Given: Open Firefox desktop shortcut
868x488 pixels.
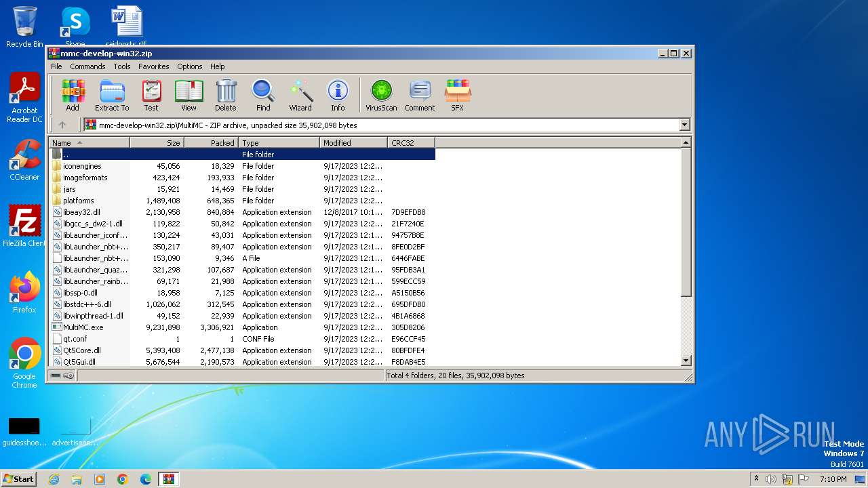Looking at the screenshot, I should 24,293.
